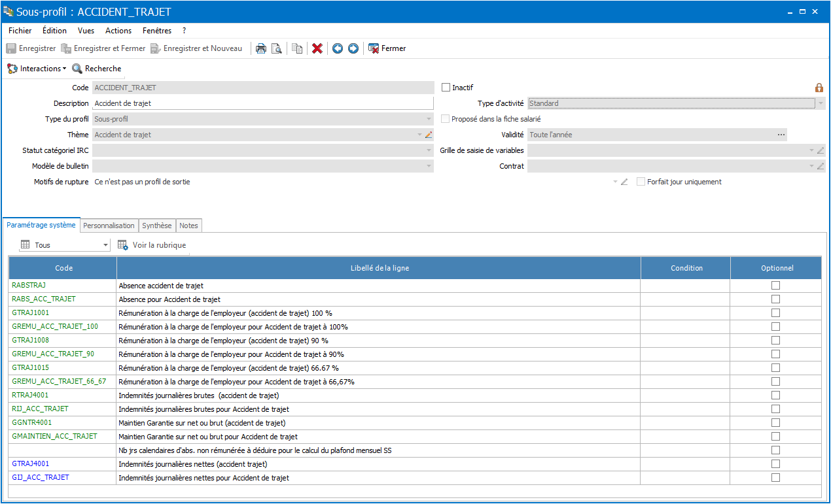
Task: Open the Édition menu
Action: click(54, 31)
